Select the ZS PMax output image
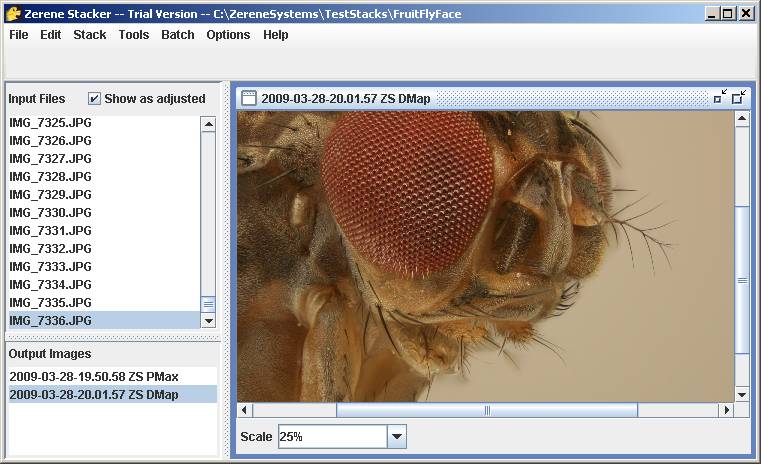 coord(94,376)
